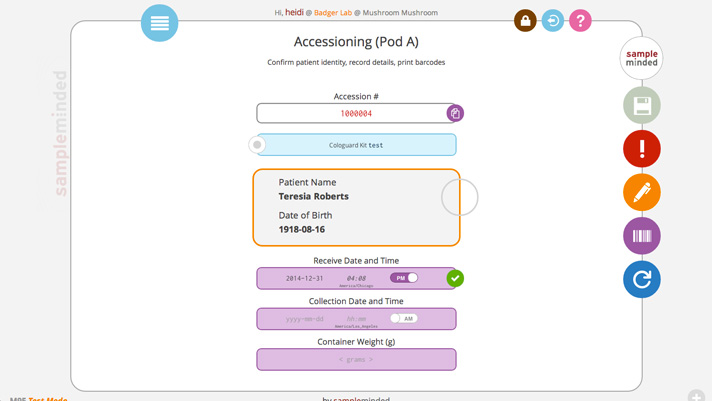The height and width of the screenshot is (401, 712).
Task: Click the orange pencil edit icon
Action: point(642,192)
